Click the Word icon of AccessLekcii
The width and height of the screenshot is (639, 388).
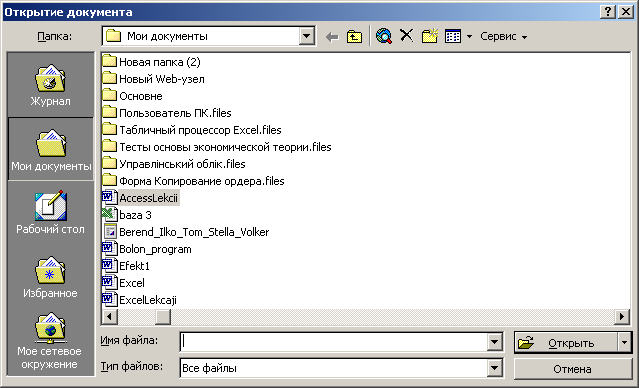(x=109, y=198)
